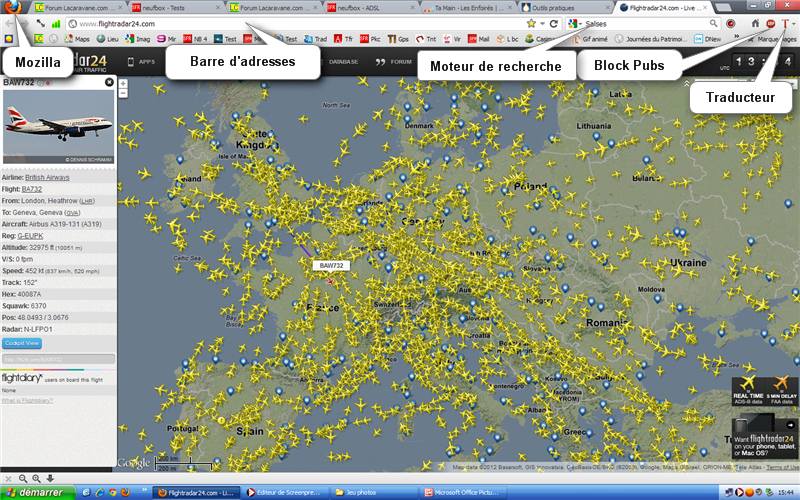Open the Maps bookmark
800x500 pixels.
78,39
